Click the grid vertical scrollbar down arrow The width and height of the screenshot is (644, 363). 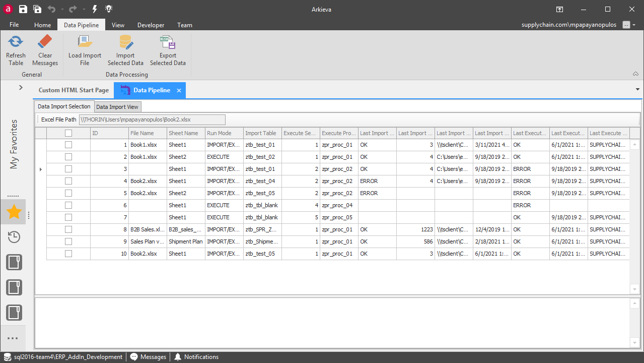point(634,289)
